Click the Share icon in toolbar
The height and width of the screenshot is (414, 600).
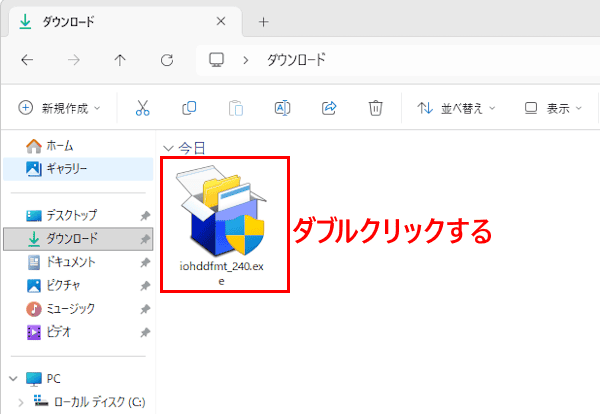[x=329, y=108]
